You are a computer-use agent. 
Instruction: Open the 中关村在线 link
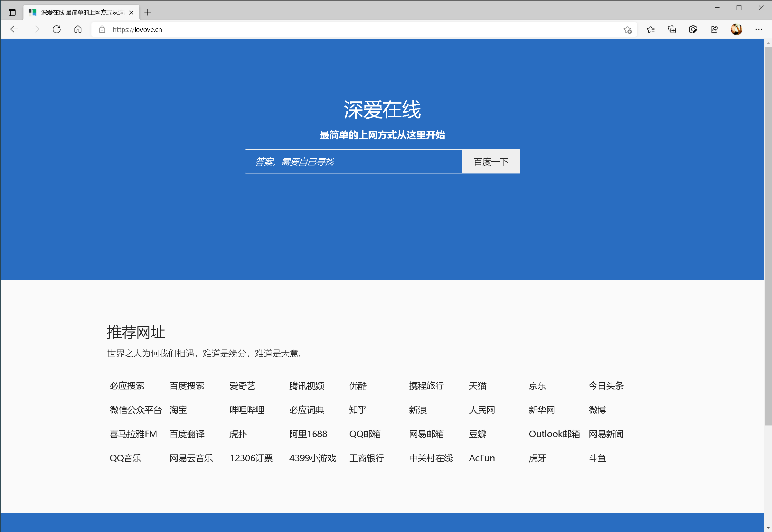click(x=431, y=458)
